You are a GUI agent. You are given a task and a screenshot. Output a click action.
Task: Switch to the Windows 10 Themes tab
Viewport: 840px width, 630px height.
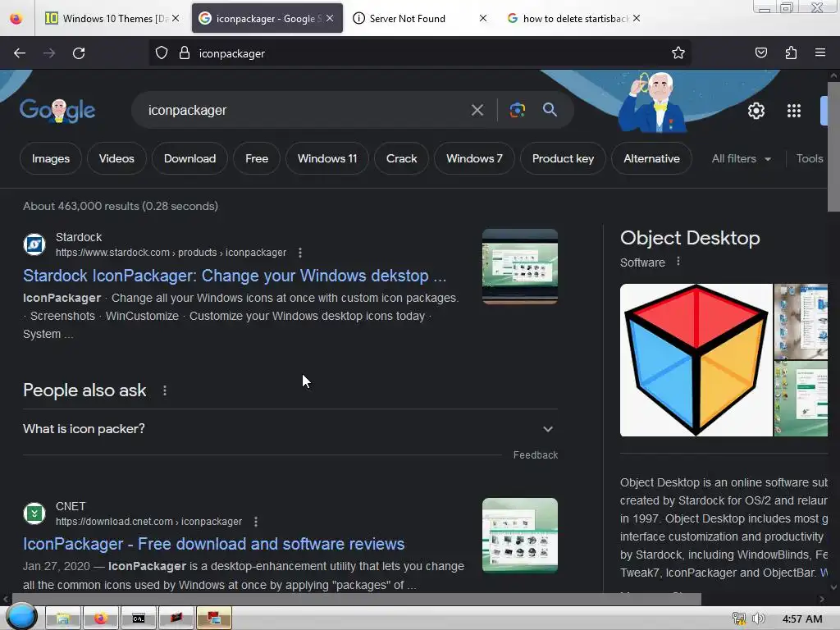point(113,18)
